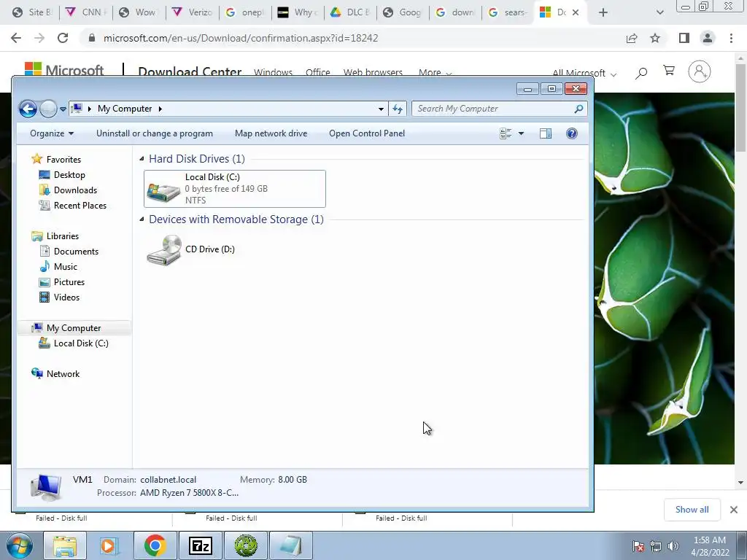Open a new Chrome tab
This screenshot has width=747, height=560.
point(603,12)
